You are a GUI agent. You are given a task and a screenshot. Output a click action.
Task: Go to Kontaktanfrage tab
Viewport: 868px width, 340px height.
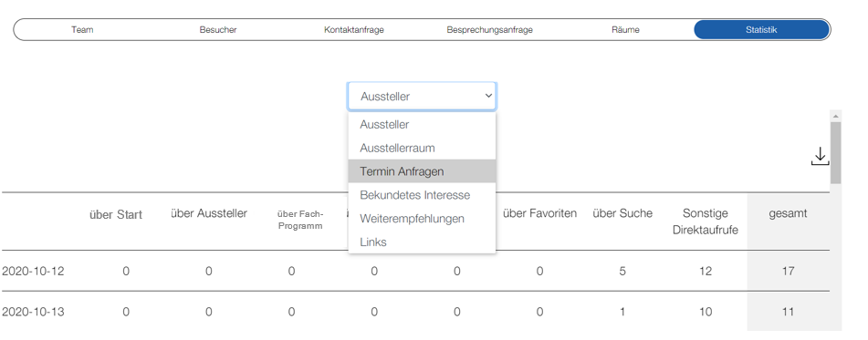(354, 30)
